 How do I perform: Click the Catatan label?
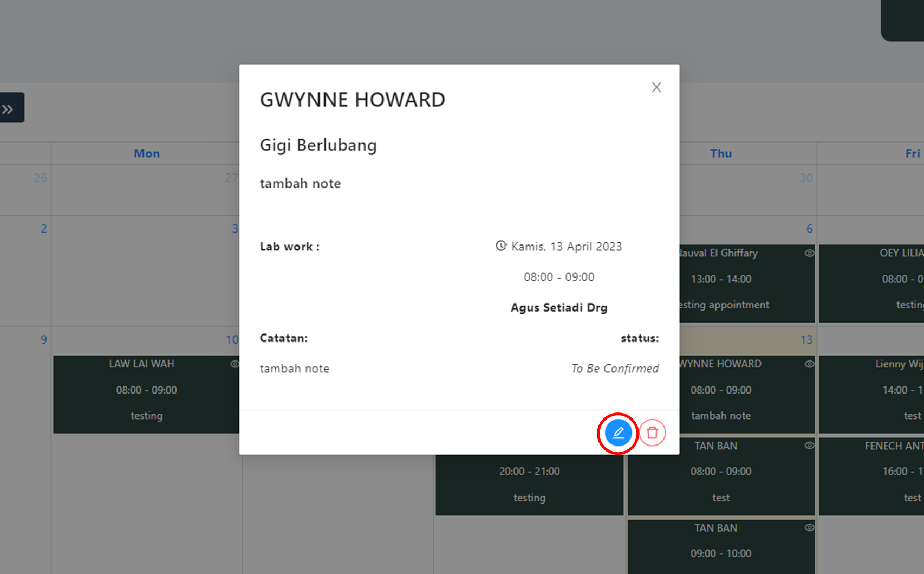point(284,338)
